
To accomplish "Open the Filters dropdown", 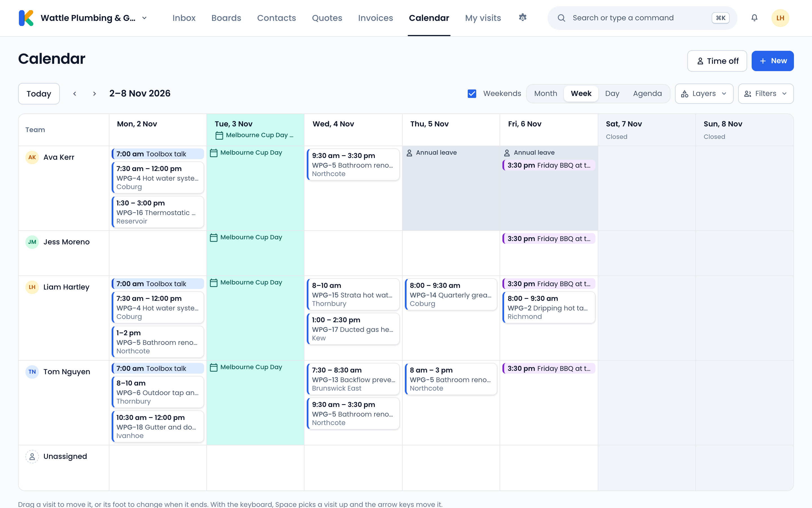I will pos(766,94).
